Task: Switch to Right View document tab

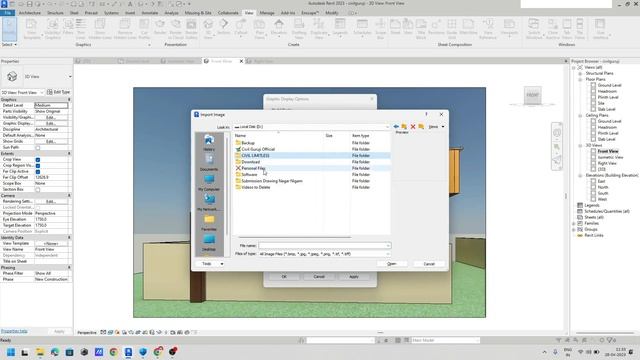Action: [x=263, y=61]
